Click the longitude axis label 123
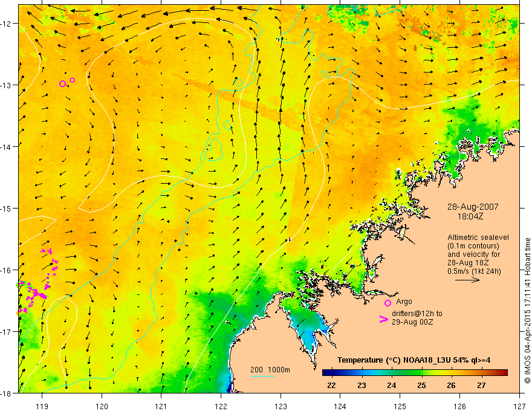The height and width of the screenshot is (411, 532). coord(281,406)
